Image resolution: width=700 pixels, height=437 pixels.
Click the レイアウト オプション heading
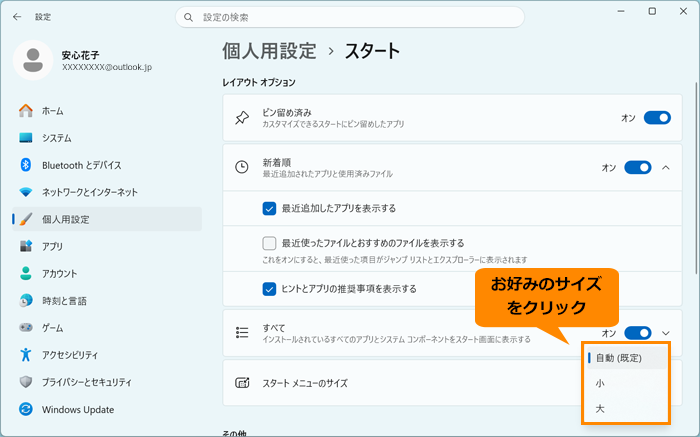(x=259, y=83)
